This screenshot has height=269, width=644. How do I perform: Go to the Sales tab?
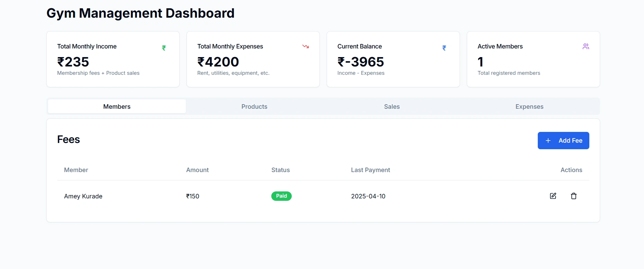pyautogui.click(x=392, y=107)
